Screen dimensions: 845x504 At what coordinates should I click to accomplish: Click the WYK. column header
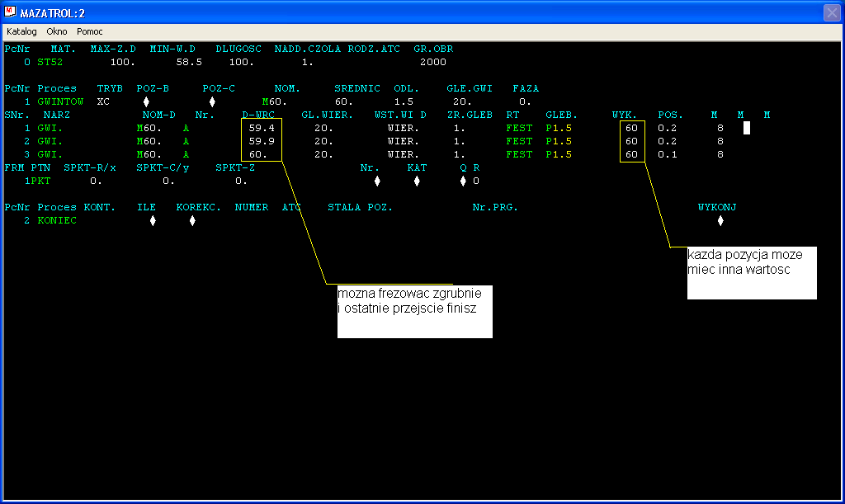click(625, 115)
